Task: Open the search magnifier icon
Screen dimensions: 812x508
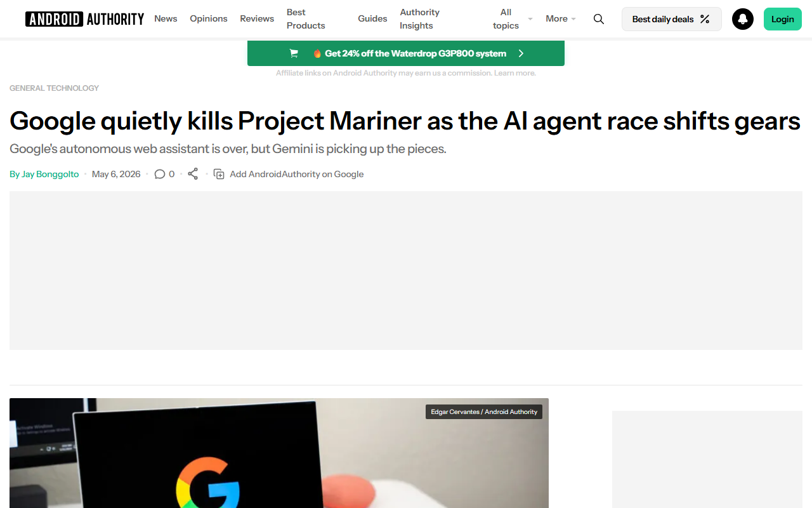Action: tap(599, 19)
